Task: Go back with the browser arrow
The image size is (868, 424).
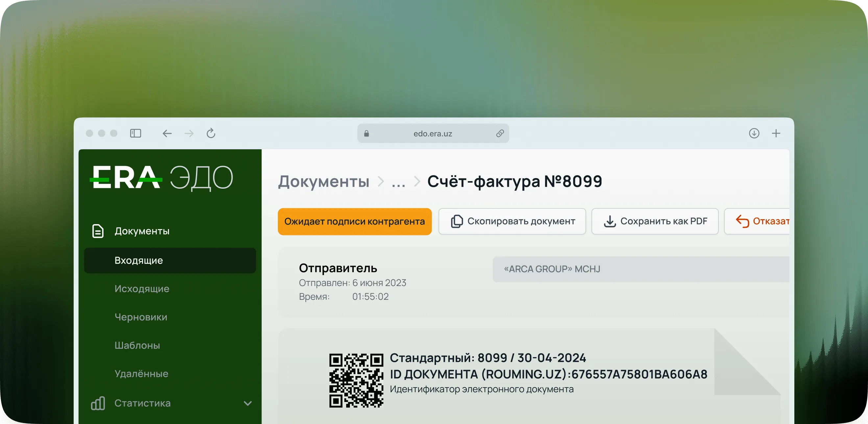Action: pos(167,133)
